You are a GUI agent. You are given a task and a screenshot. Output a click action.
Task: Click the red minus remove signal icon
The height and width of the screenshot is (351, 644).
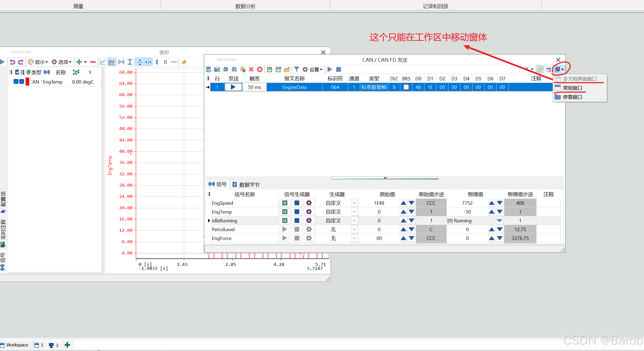coord(93,62)
